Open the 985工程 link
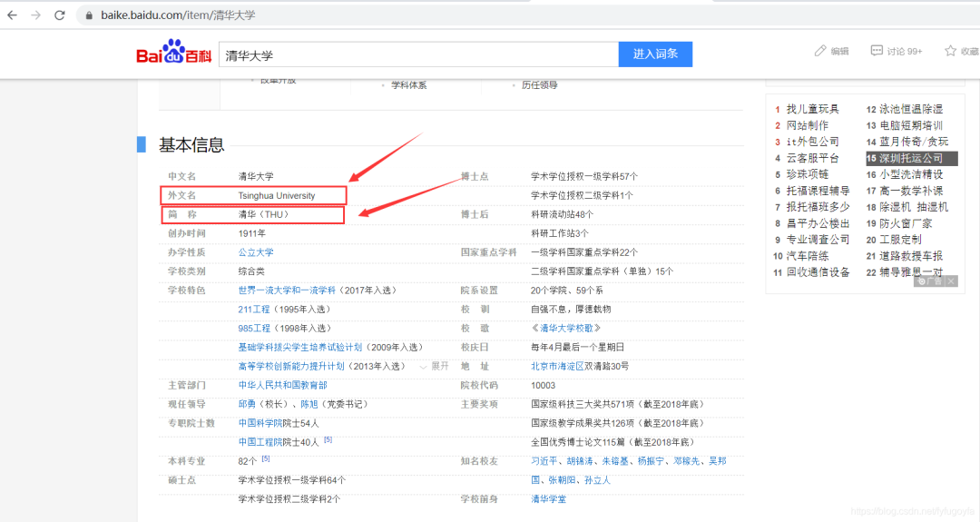Image resolution: width=980 pixels, height=522 pixels. click(x=254, y=329)
